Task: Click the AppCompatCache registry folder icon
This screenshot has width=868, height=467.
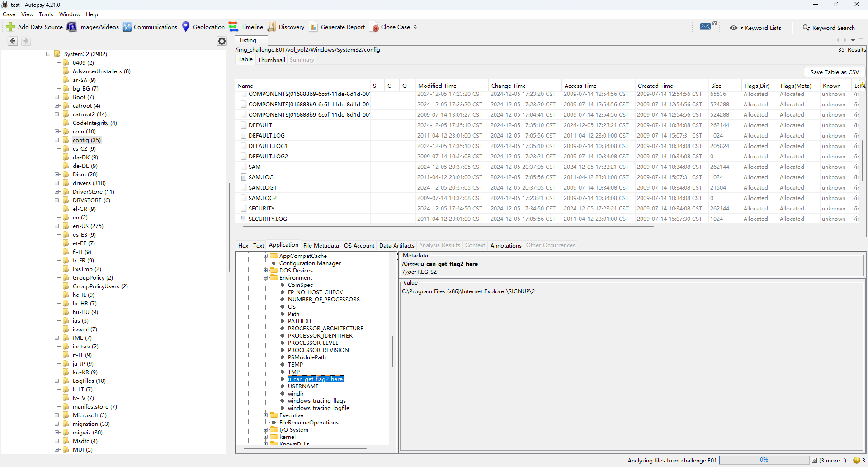Action: click(274, 256)
